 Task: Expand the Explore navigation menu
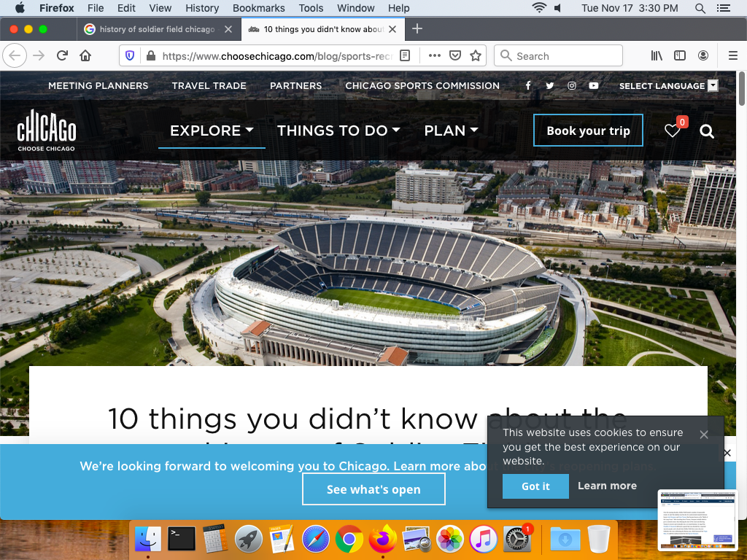212,131
